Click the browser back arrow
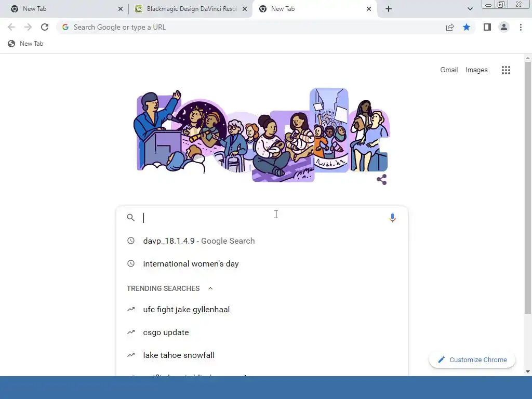Image resolution: width=532 pixels, height=399 pixels. click(11, 27)
